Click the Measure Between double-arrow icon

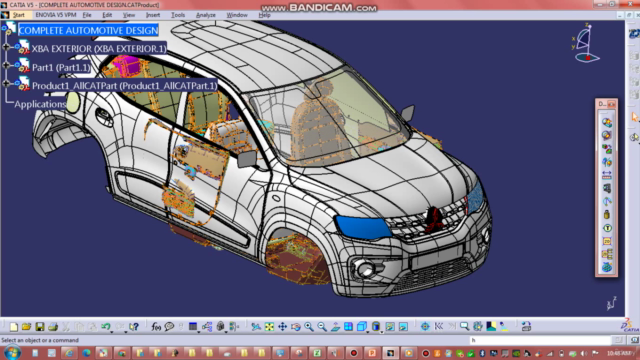coord(607,175)
